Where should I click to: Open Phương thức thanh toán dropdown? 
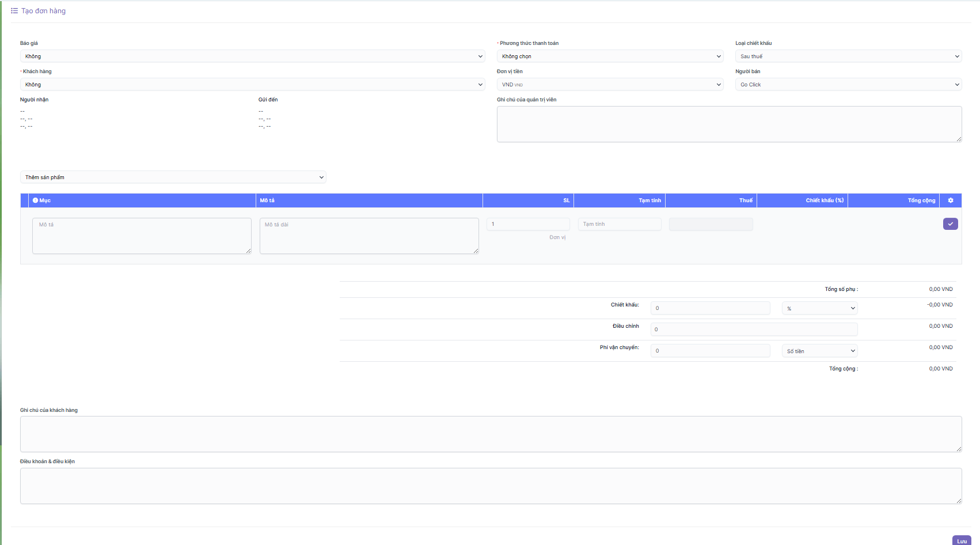pyautogui.click(x=610, y=56)
